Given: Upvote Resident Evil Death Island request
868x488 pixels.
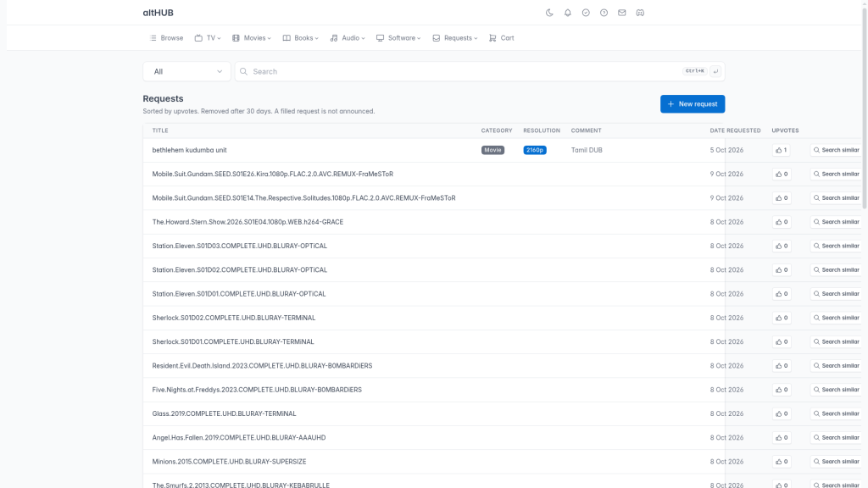Looking at the screenshot, I should coord(782,366).
